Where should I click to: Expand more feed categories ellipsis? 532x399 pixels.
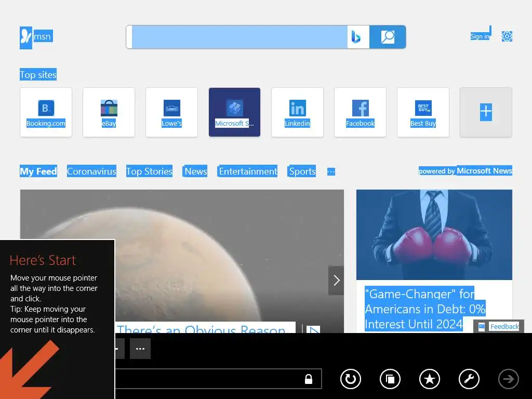coord(331,171)
